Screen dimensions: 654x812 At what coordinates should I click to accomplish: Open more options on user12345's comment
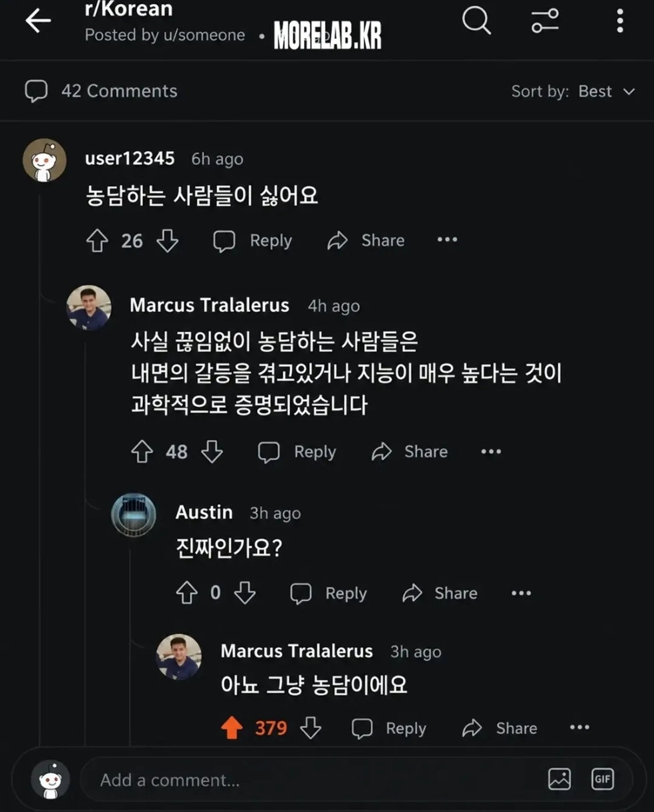pos(448,240)
